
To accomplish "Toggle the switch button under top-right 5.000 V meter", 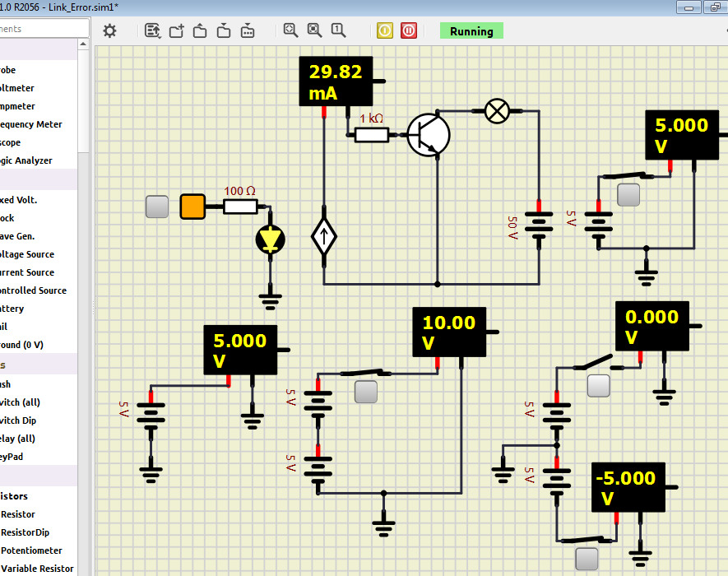I will click(x=629, y=195).
